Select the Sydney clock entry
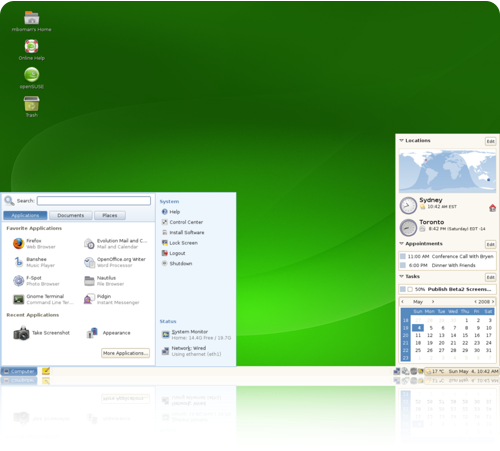500x451 pixels. 447,205
